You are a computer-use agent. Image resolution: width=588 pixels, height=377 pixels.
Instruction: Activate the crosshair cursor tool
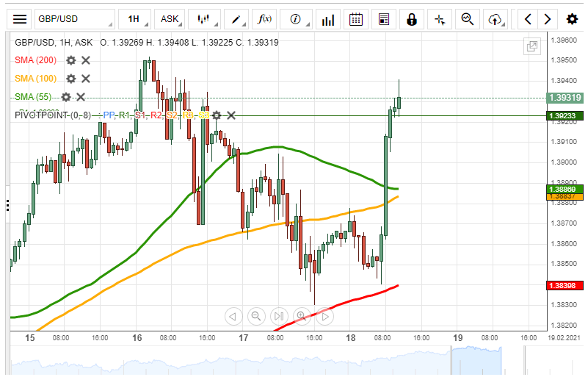[x=440, y=19]
